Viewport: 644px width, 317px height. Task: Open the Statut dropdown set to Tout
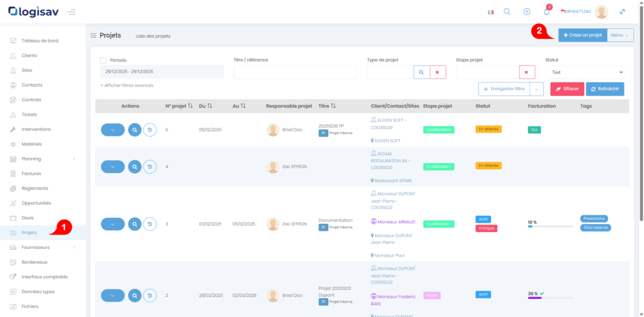click(584, 72)
